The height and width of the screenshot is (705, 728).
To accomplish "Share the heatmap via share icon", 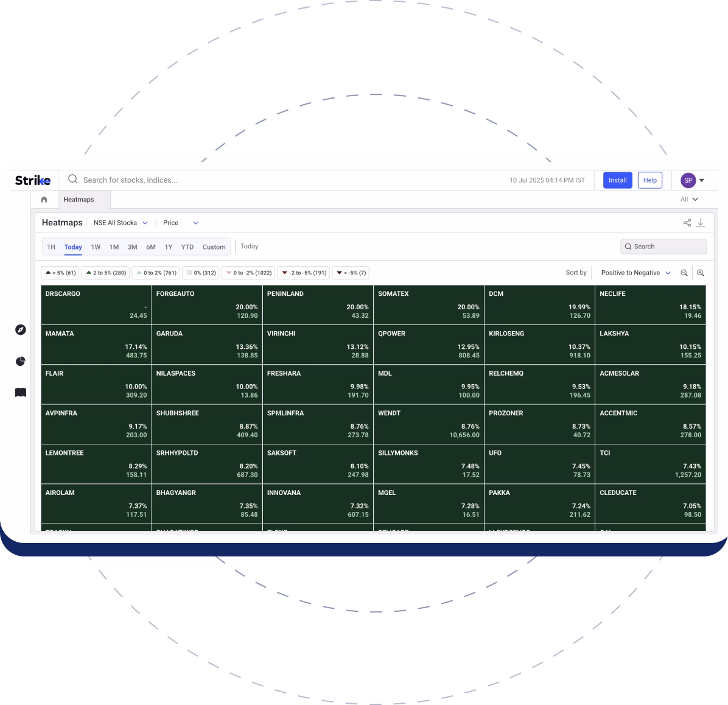I will point(687,223).
